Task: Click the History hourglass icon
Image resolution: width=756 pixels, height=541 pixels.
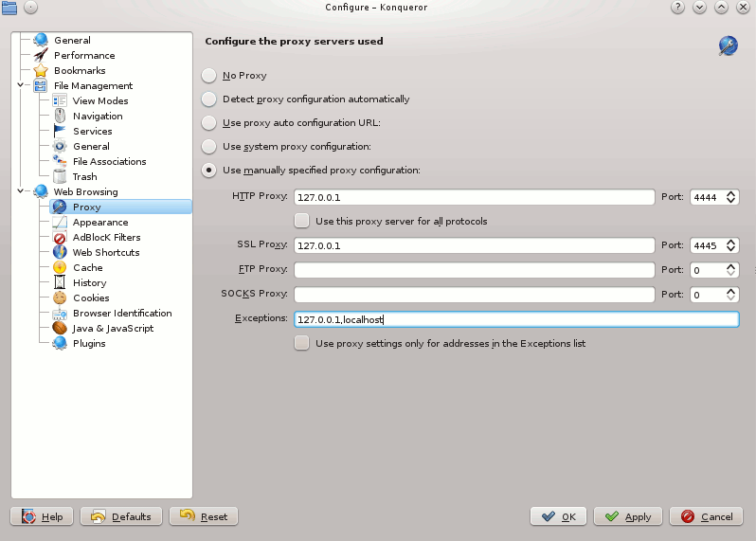Action: point(60,282)
